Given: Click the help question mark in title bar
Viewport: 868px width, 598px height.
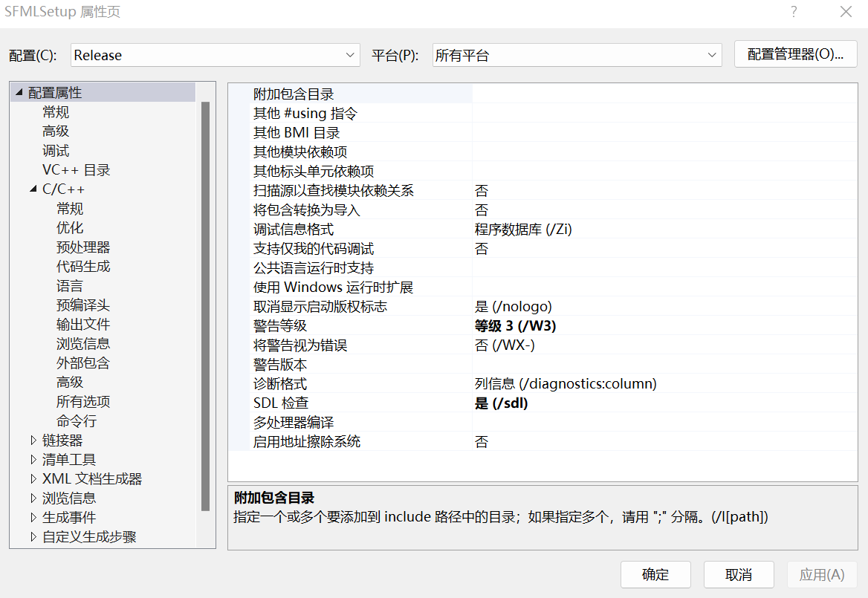Looking at the screenshot, I should (x=794, y=12).
